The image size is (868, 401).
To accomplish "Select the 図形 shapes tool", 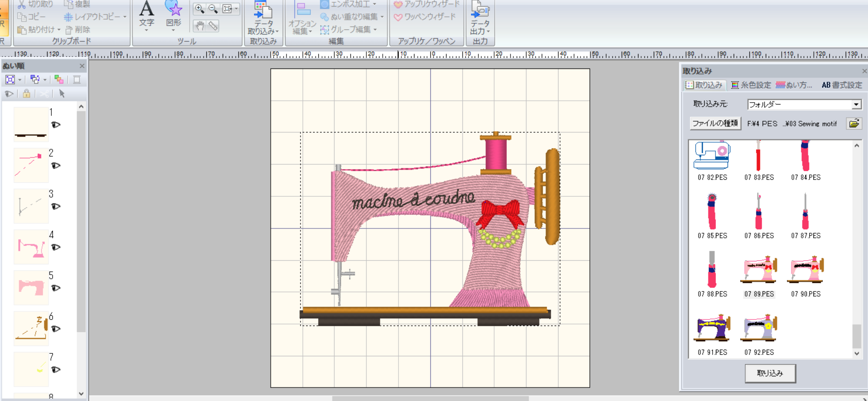I will click(174, 15).
